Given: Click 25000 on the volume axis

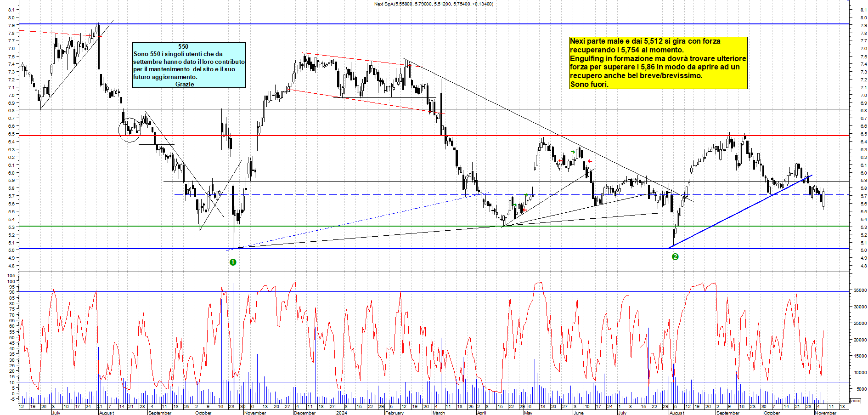Looking at the screenshot, I should [860, 323].
